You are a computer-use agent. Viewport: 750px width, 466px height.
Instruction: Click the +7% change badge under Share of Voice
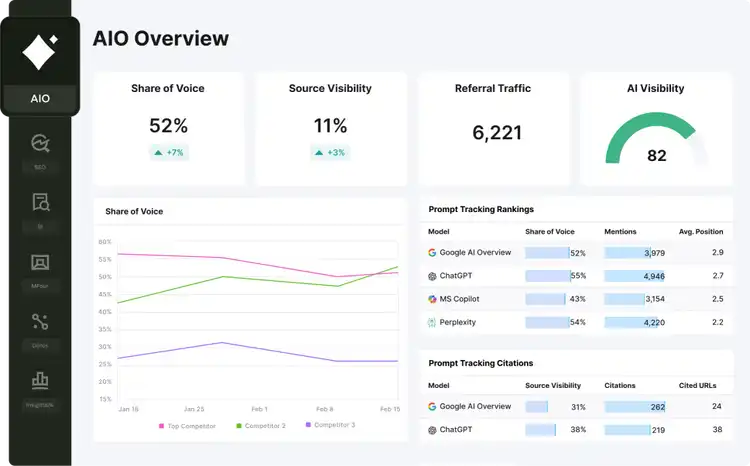point(169,153)
